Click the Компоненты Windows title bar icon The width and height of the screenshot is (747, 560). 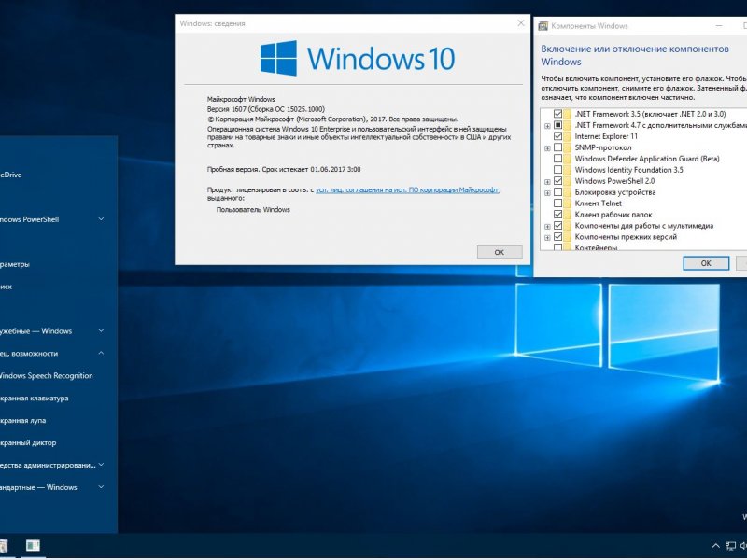point(543,26)
